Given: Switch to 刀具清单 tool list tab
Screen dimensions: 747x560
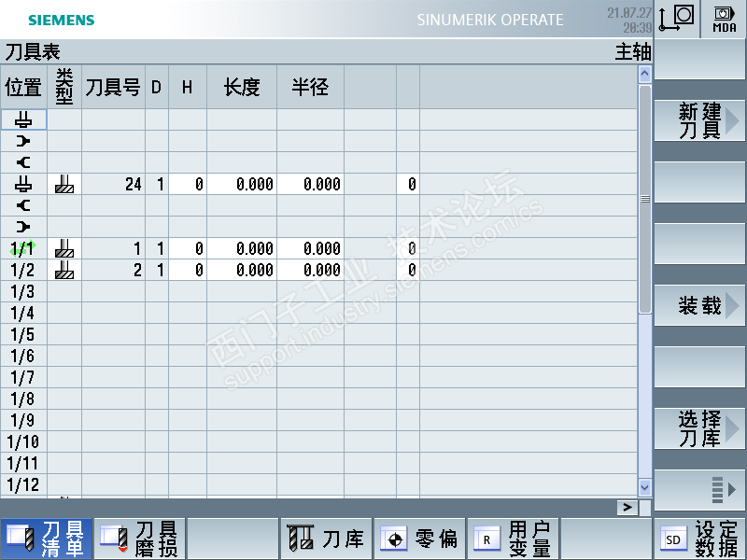Looking at the screenshot, I should point(46,539).
